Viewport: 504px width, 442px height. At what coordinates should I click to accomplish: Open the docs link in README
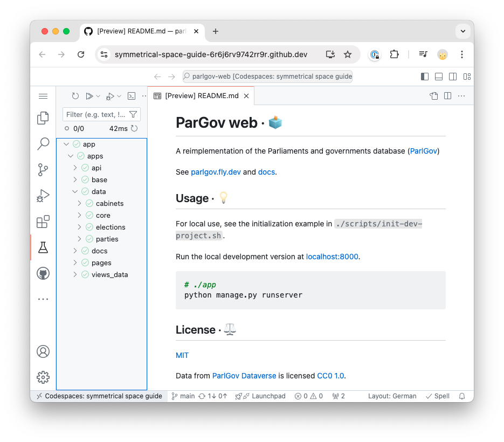266,172
